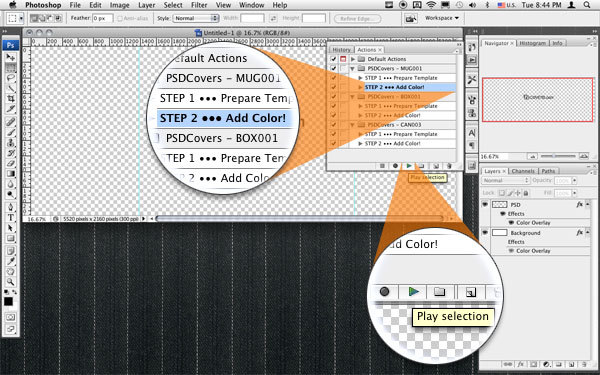The width and height of the screenshot is (600, 375).
Task: Select the Healing Brush tool
Action: coord(10,122)
